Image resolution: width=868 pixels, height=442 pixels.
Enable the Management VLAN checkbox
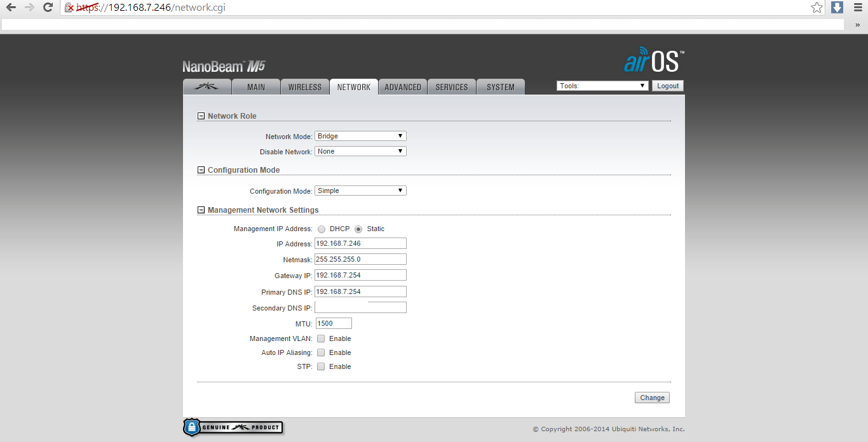[x=321, y=338]
